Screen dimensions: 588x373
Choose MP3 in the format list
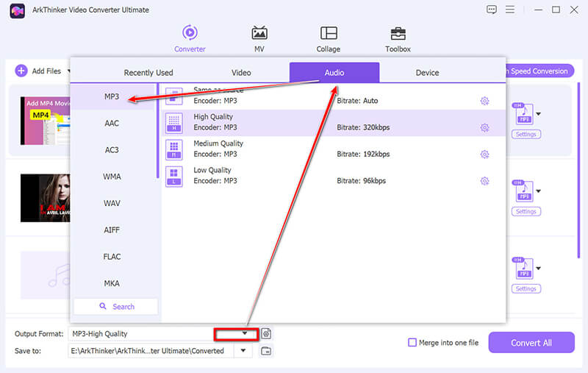112,96
